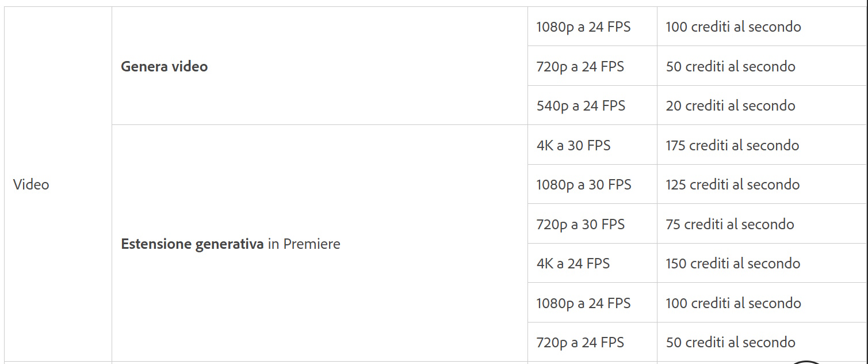Image resolution: width=868 pixels, height=364 pixels.
Task: Select the 20 crediti al secondo cell
Action: (730, 106)
